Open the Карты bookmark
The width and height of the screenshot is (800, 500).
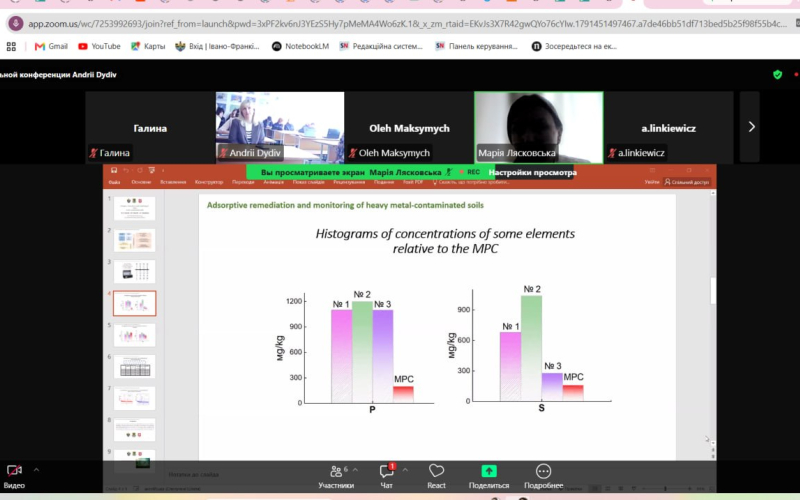[x=148, y=46]
